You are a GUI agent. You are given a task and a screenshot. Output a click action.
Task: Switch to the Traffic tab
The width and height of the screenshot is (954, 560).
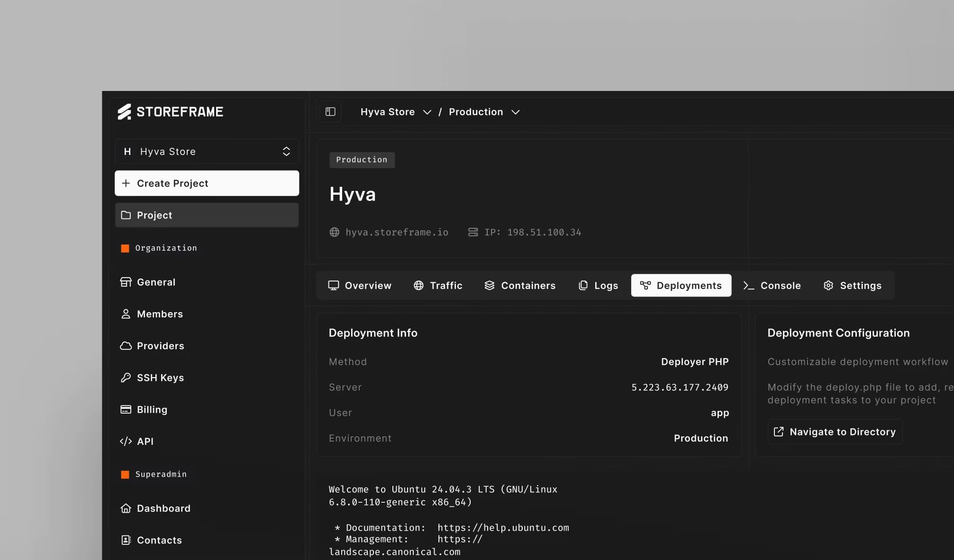point(438,286)
